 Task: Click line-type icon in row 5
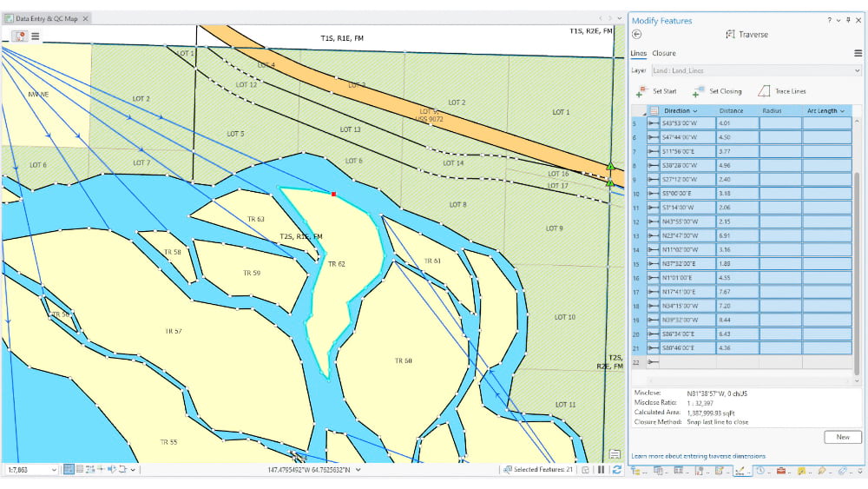coord(654,123)
